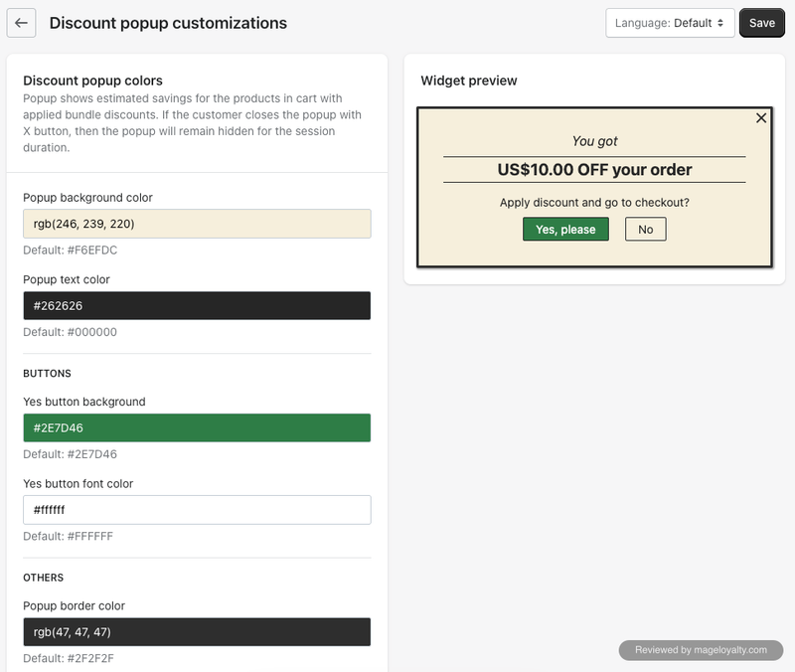Close the widget preview with X
This screenshot has width=795, height=672.
pos(761,118)
